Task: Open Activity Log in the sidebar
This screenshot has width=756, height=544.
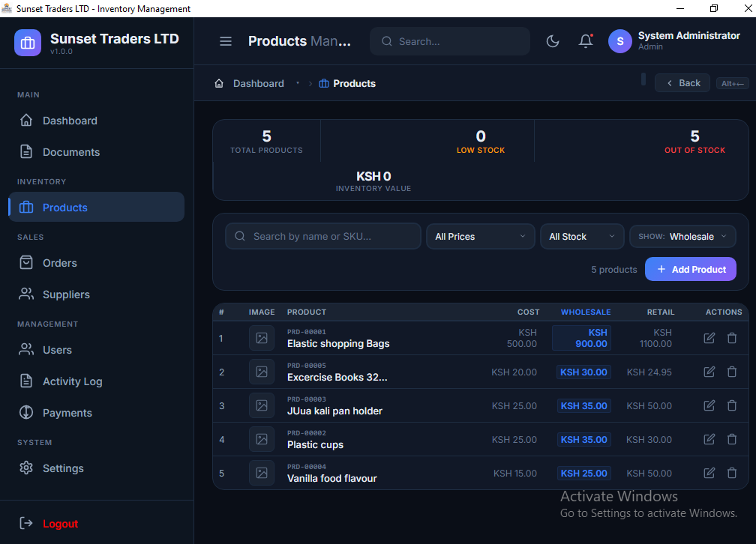Action: (x=97, y=381)
